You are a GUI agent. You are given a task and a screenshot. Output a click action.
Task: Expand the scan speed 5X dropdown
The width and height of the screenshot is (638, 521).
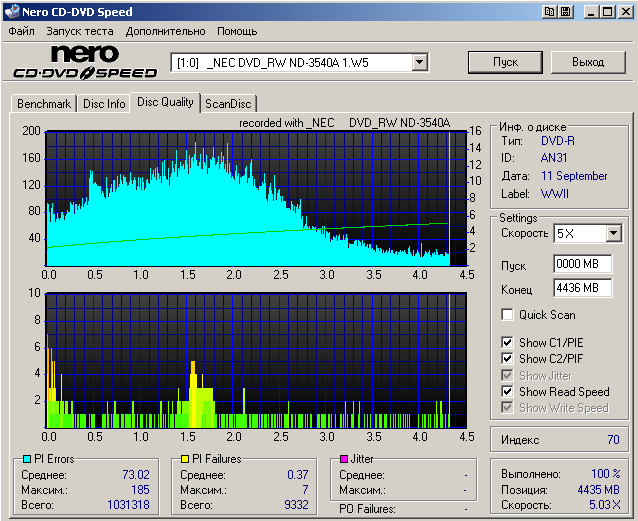pyautogui.click(x=612, y=233)
